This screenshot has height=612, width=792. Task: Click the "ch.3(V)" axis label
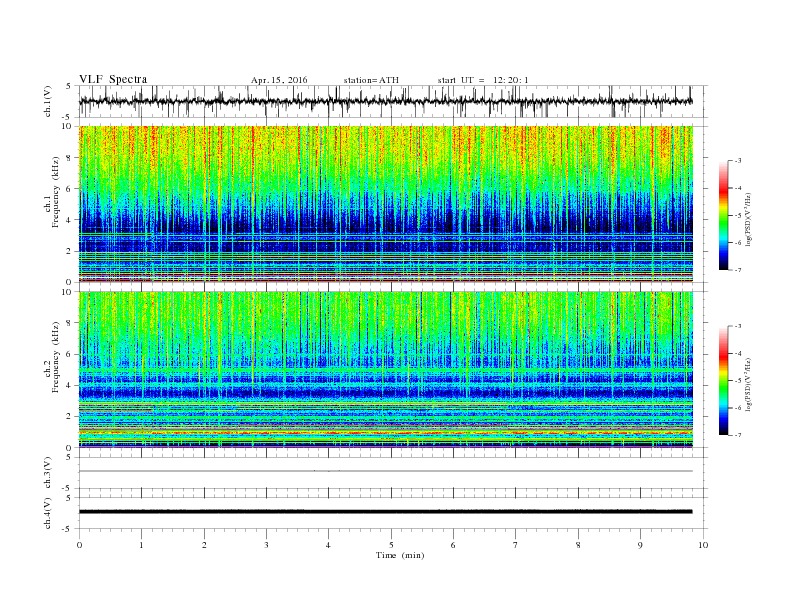[47, 473]
